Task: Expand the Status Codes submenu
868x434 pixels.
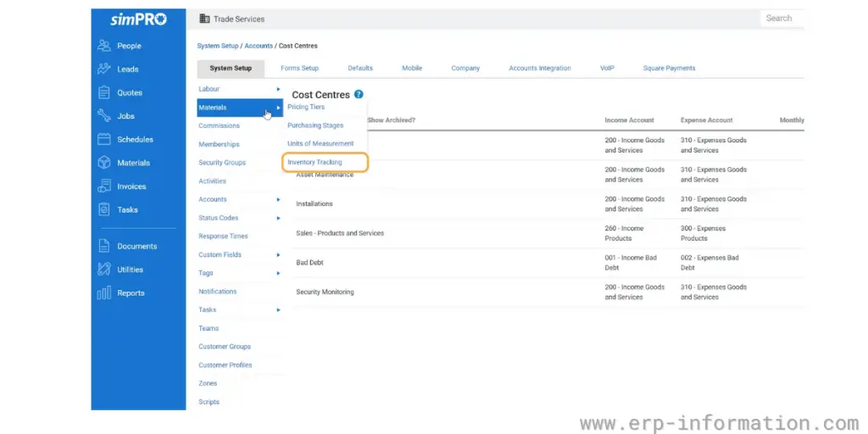Action: click(x=278, y=218)
